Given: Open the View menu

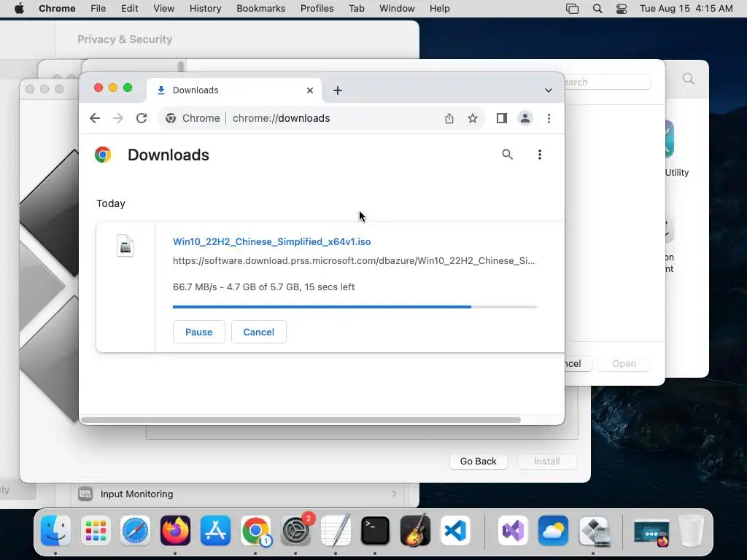Looking at the screenshot, I should point(163,9).
